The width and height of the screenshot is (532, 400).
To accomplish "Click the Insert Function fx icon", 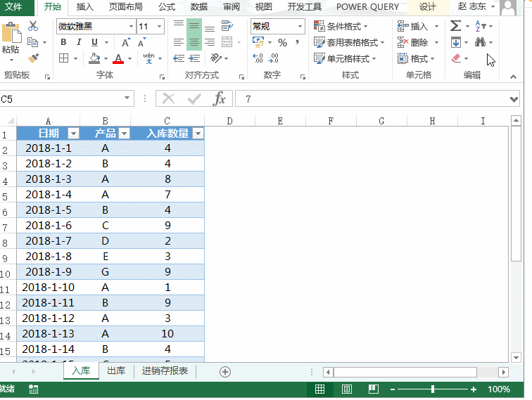I will [220, 99].
